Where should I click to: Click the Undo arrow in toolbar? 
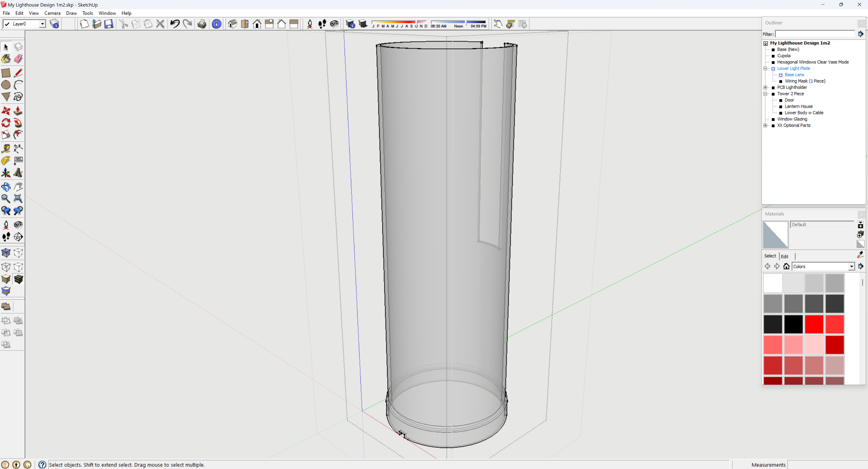175,24
